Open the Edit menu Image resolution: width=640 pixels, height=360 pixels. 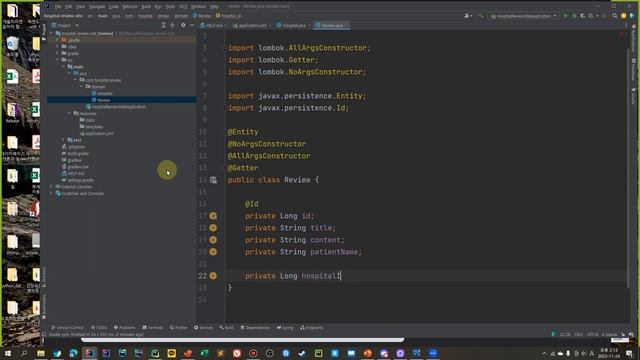pyautogui.click(x=69, y=7)
